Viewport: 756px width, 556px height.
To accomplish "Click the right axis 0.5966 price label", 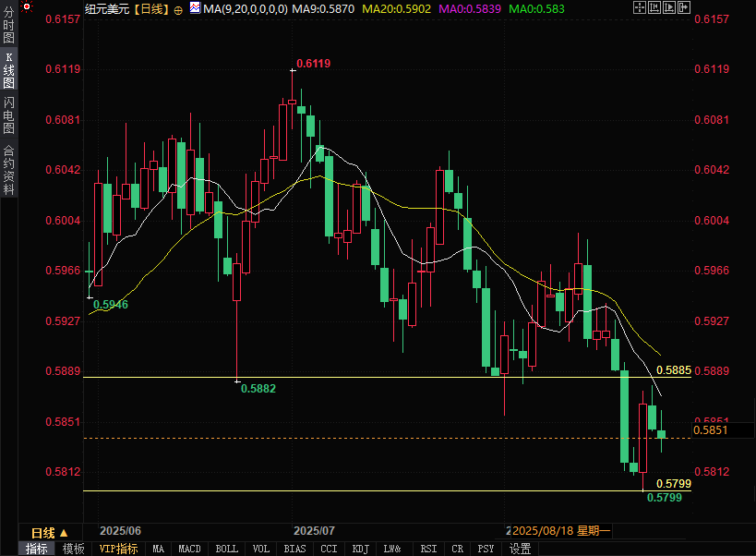I will click(712, 270).
